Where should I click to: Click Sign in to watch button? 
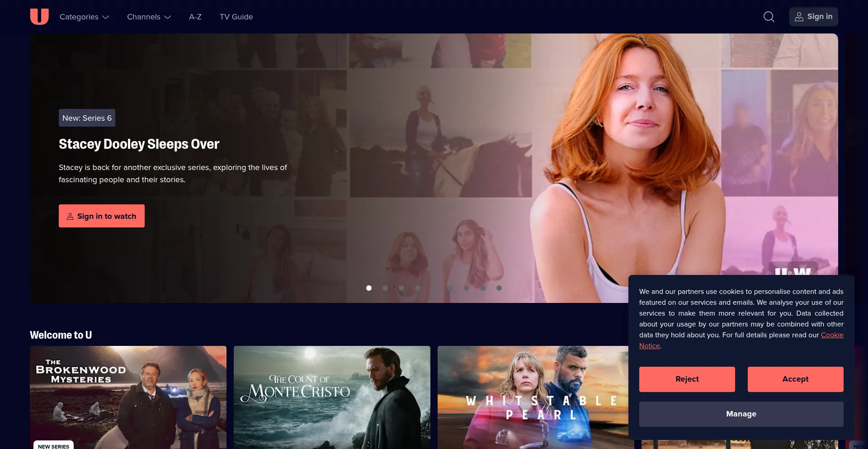(102, 216)
